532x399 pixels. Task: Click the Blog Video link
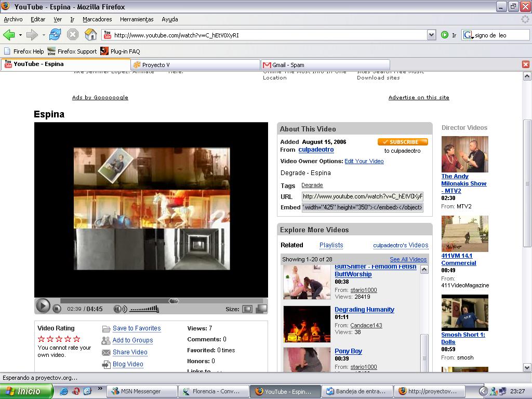tap(128, 364)
